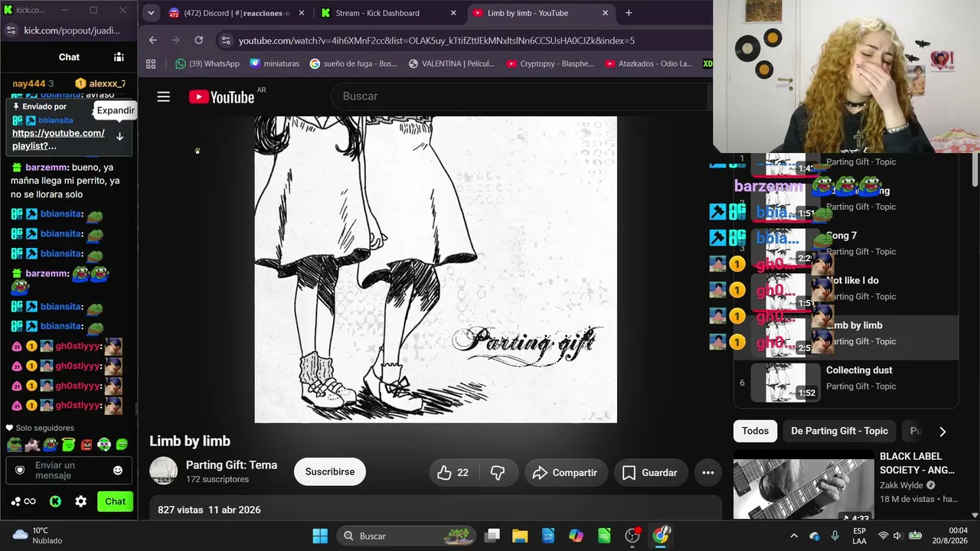
Task: Open the YouTube guide hamburger menu
Action: pyautogui.click(x=163, y=96)
